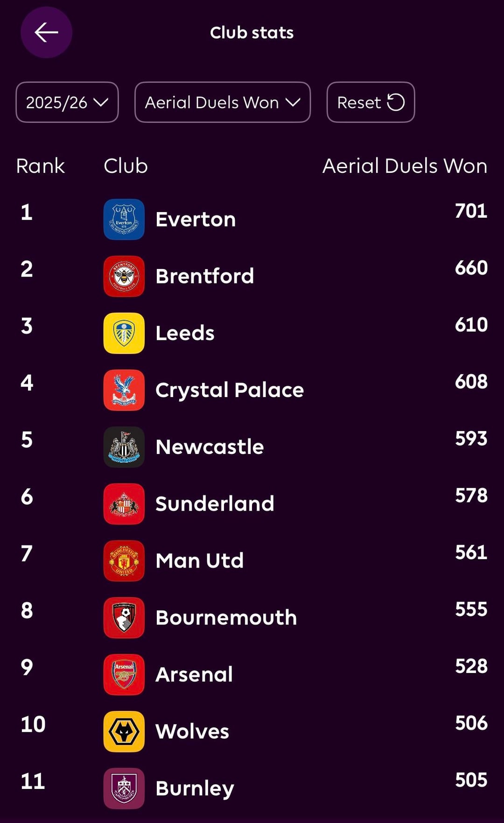Viewport: 504px width, 823px height.
Task: Tap the Man Utd crest icon
Action: pos(124,560)
